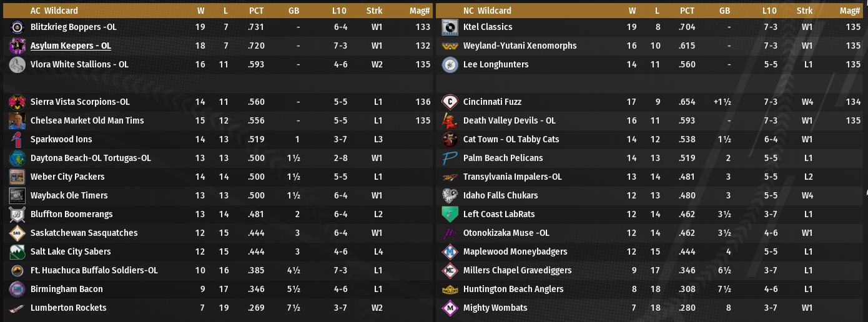Open the Sparkwood Ions team page
This screenshot has width=868, height=322.
[61, 139]
